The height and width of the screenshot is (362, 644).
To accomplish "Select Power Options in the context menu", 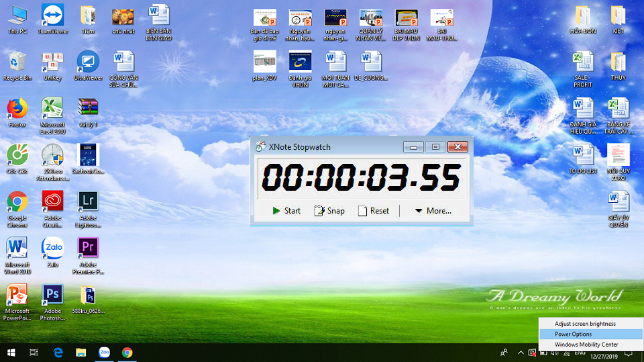I will tap(591, 334).
